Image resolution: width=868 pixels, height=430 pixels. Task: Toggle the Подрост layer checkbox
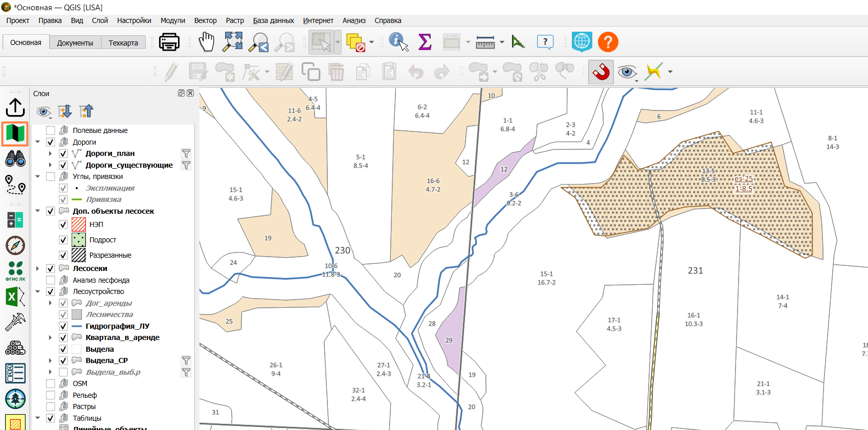click(x=63, y=240)
